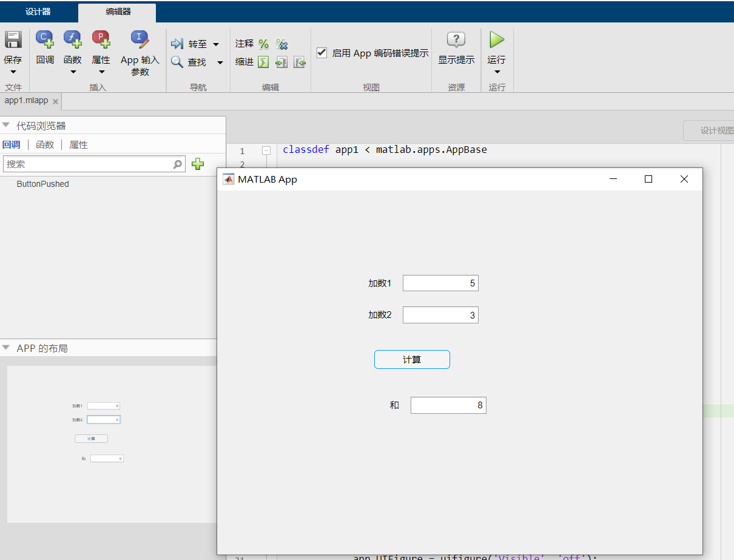Click the increase indent icon
The width and height of the screenshot is (734, 560).
281,62
